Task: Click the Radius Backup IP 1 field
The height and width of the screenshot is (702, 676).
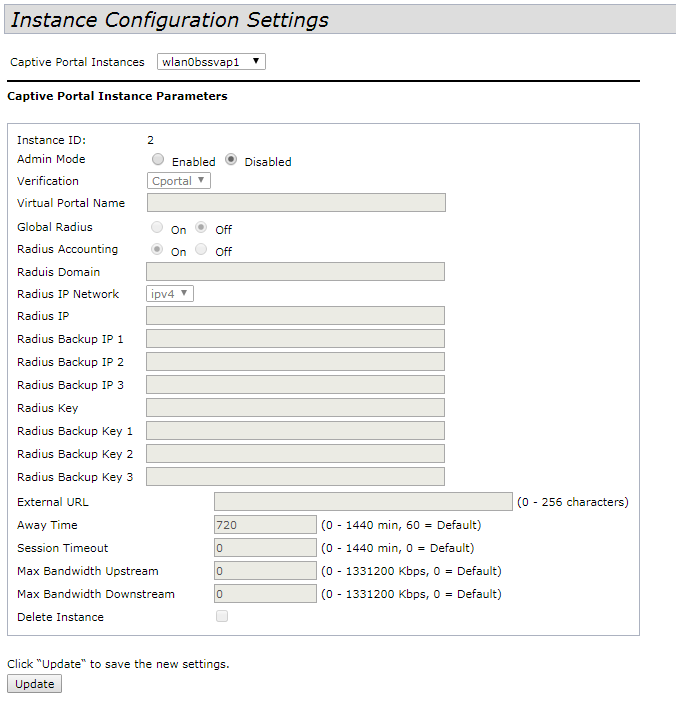Action: [x=296, y=339]
